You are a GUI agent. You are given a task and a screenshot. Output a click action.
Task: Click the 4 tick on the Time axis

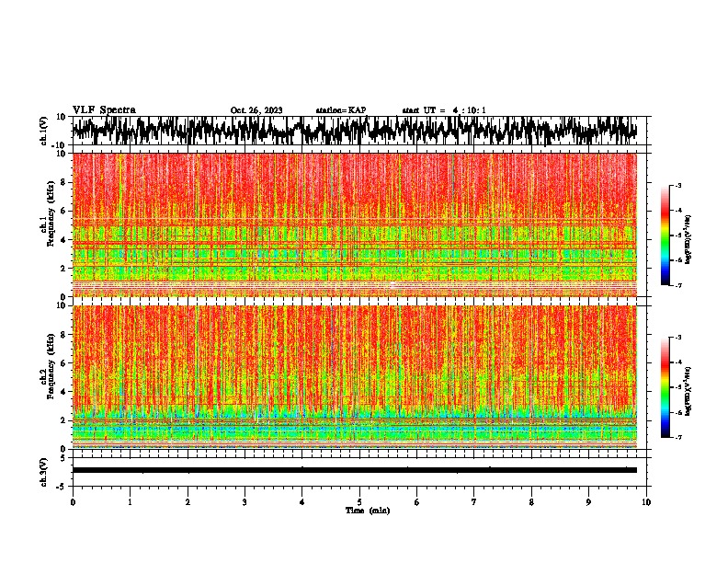coord(302,502)
